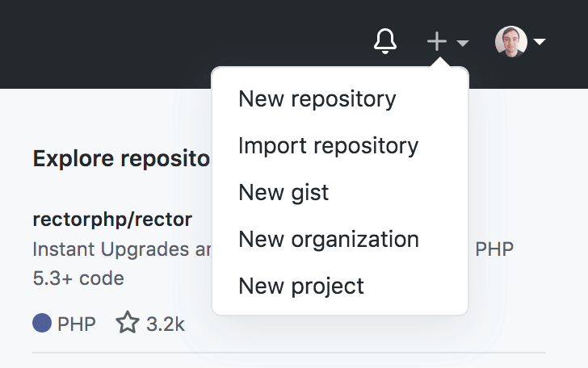The width and height of the screenshot is (588, 368).
Task: Click PHP word ending the description line
Action: (494, 249)
